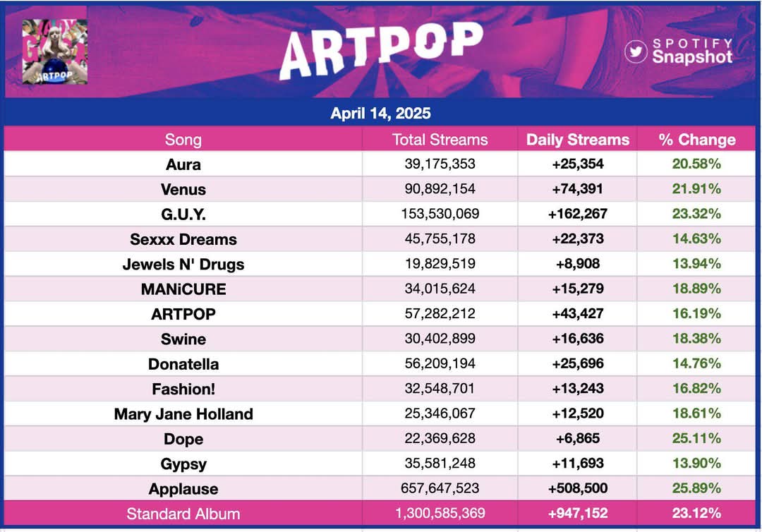
Task: Click the ARTPOP banner title
Action: 381,51
